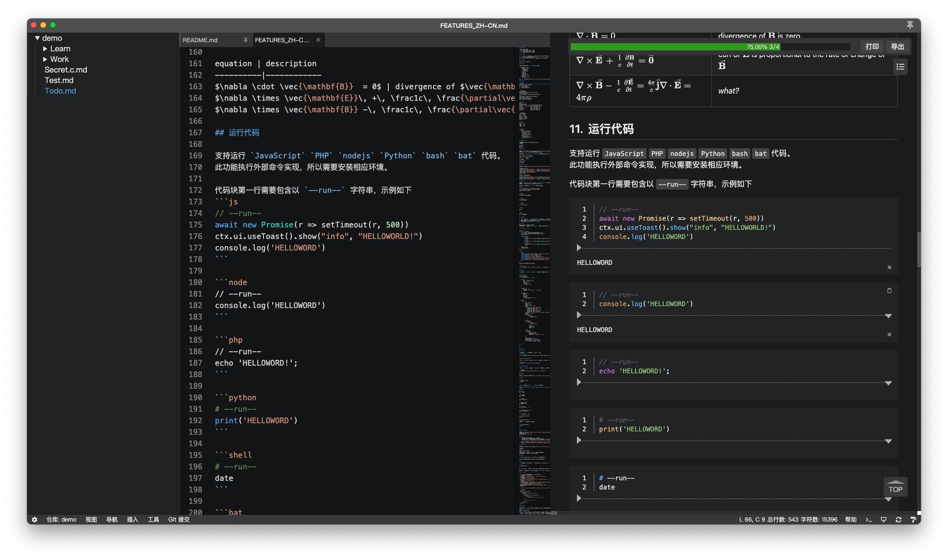
Task: Run the PHP echo 'HELLOWORD!' code block
Action: (579, 382)
